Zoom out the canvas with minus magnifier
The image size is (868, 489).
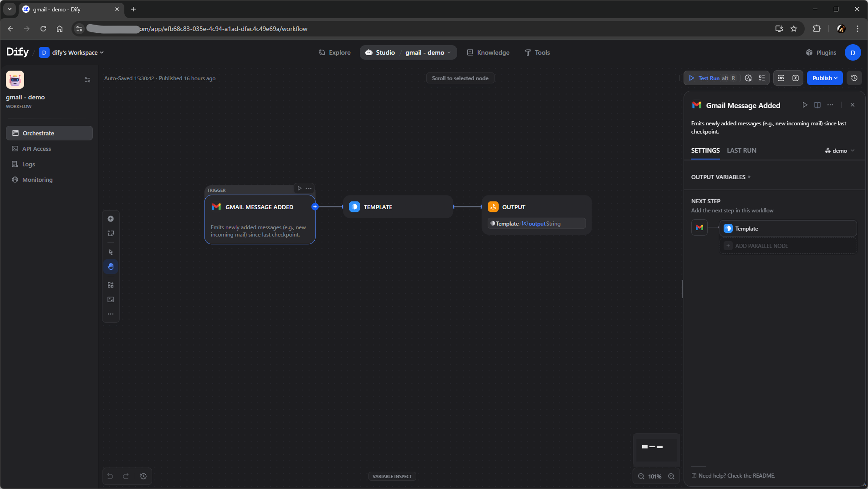(x=641, y=476)
